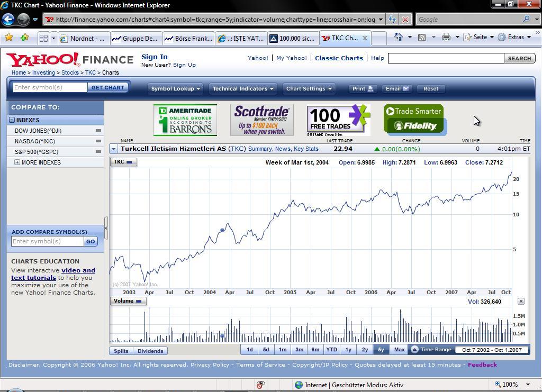Close the Volume indicator panel

click(521, 301)
